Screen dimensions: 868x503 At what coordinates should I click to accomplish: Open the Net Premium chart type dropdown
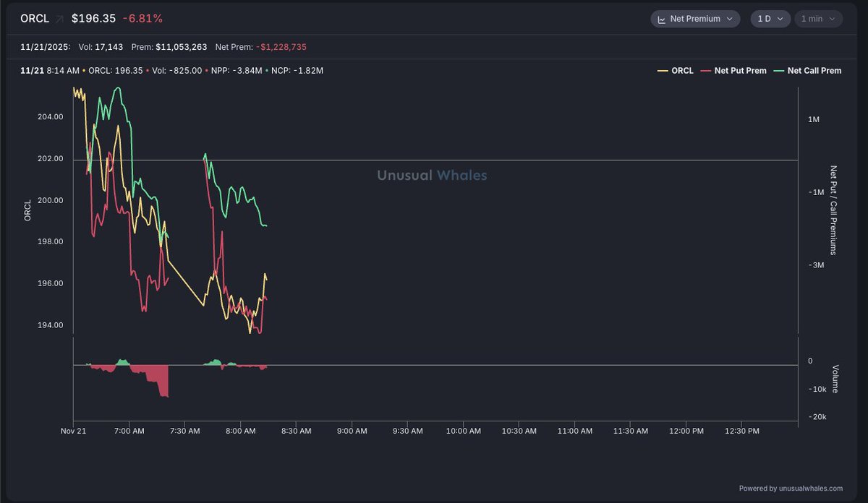pos(694,19)
